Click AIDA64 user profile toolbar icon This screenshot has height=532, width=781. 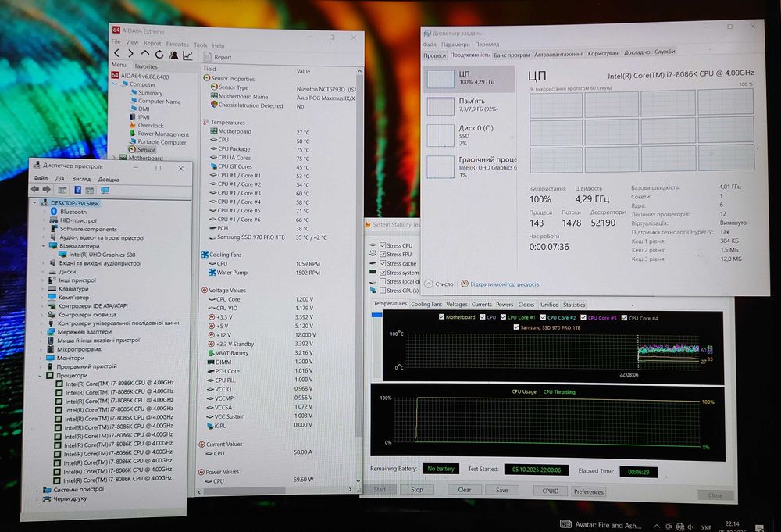pos(173,55)
